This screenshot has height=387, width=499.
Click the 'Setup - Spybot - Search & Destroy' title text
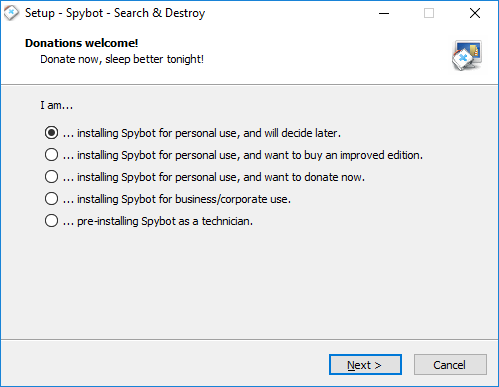point(115,13)
